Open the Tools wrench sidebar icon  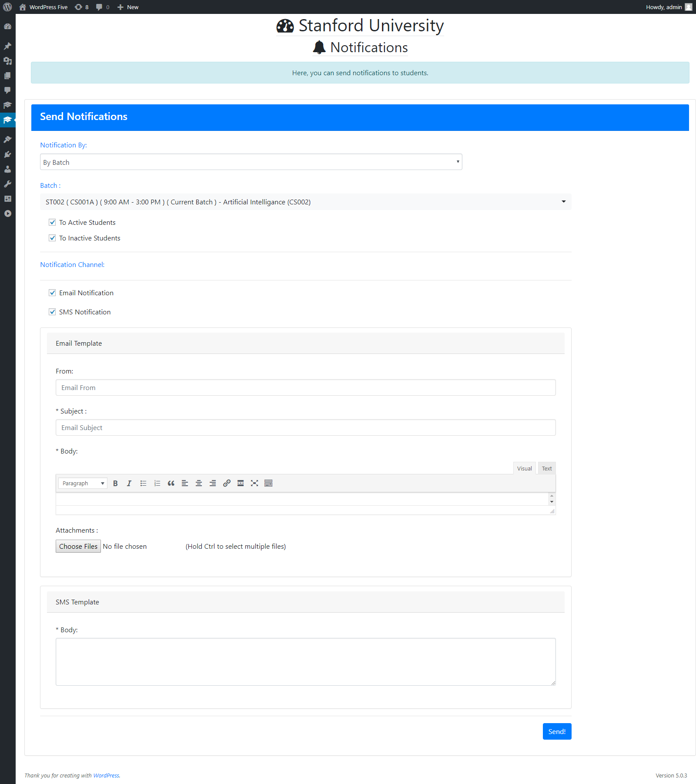[7, 184]
